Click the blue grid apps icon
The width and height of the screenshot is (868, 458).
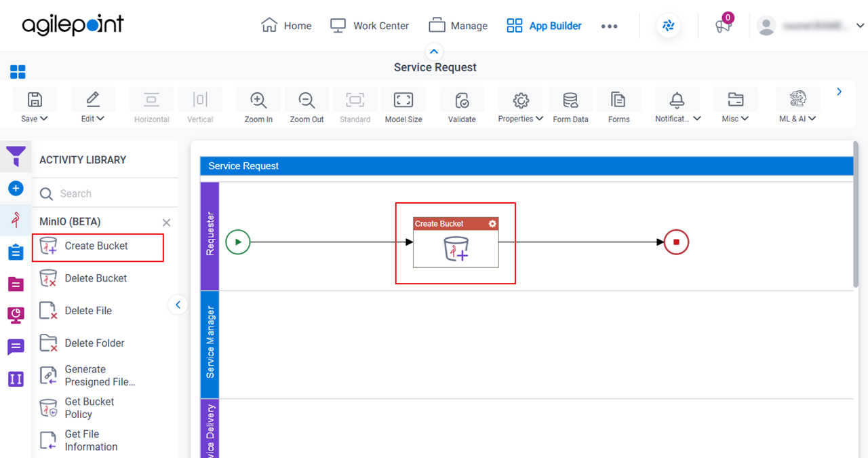point(18,72)
